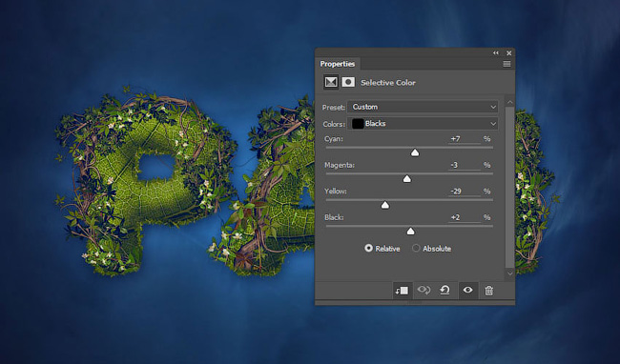
Task: Click the Selective Color title text
Action: (388, 83)
